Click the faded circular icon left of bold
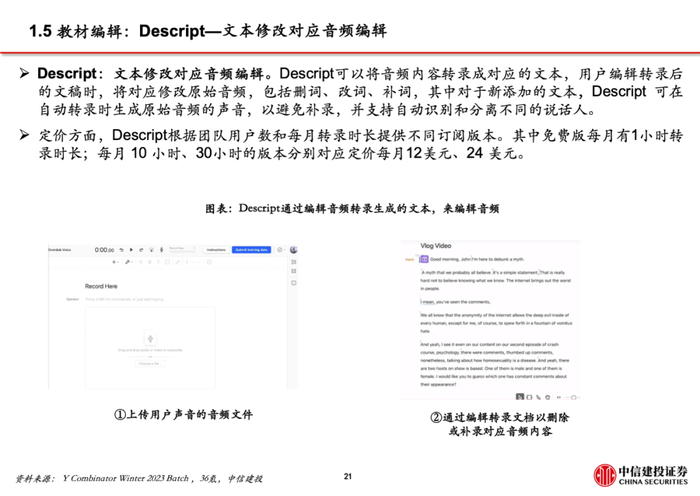 click(141, 262)
